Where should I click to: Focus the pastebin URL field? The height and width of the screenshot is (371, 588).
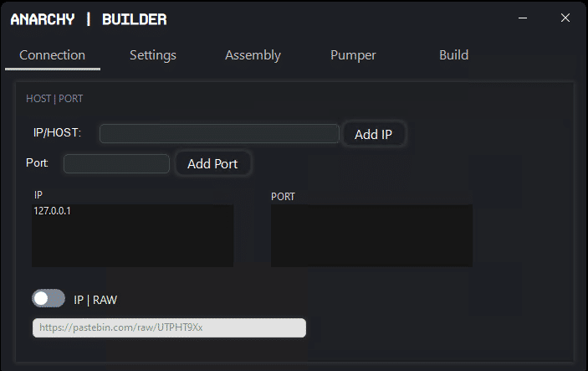169,327
